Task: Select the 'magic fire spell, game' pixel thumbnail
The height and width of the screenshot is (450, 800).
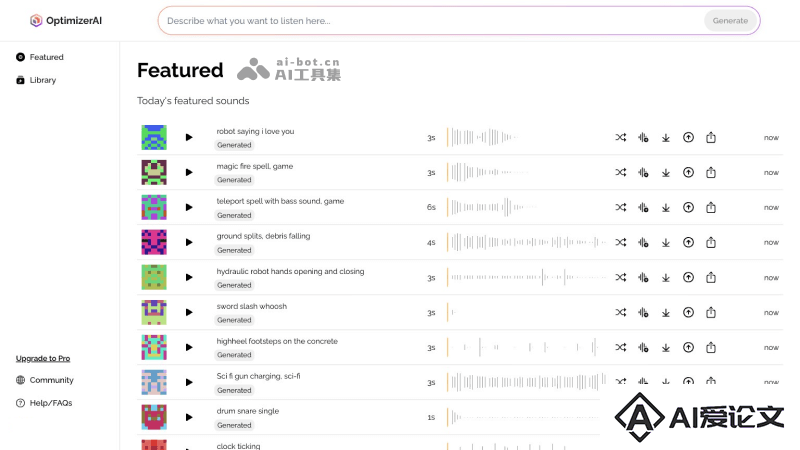Action: click(x=154, y=172)
